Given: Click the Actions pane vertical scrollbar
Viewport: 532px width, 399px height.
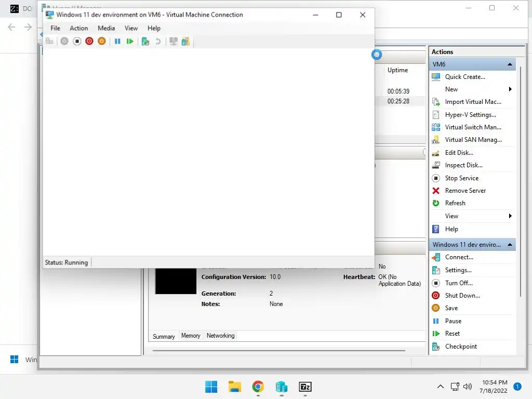Looking at the screenshot, I should 521,182.
